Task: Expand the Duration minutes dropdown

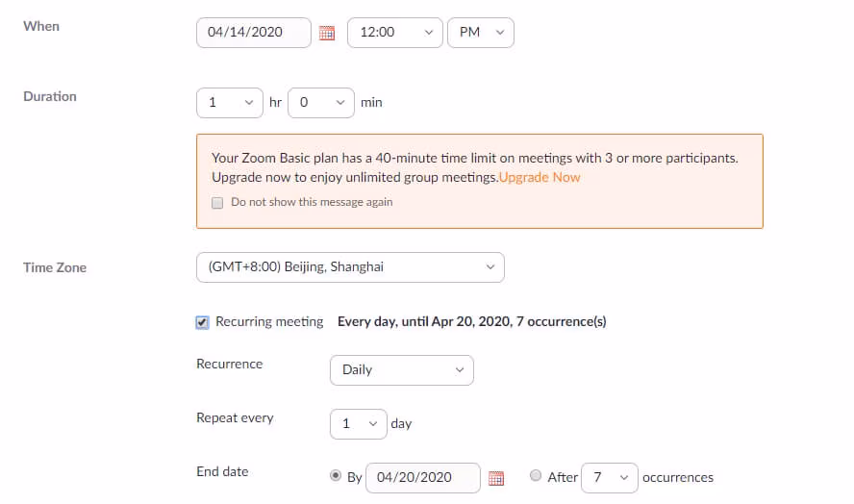Action: point(320,102)
